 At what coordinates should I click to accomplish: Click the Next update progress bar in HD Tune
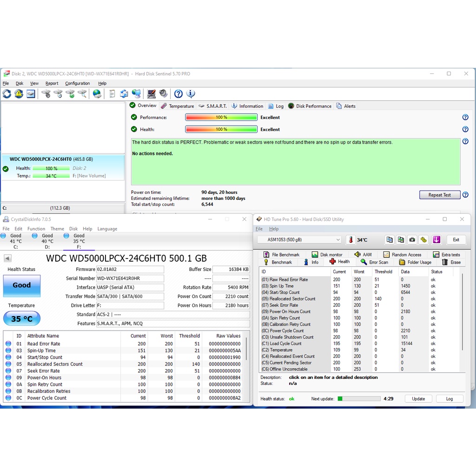pyautogui.click(x=359, y=399)
